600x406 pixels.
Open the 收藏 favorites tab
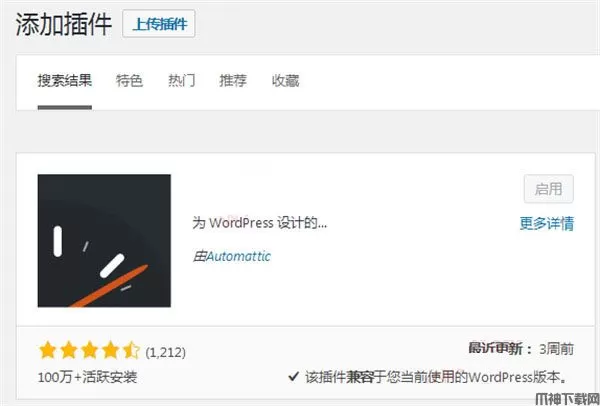pos(285,81)
